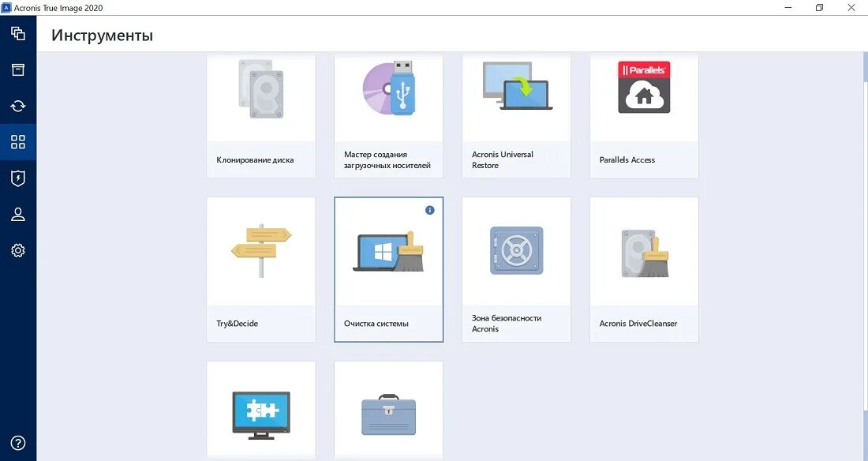This screenshot has width=868, height=461.
Task: Open Мастер создания загрузочных носителей label
Action: [x=387, y=159]
